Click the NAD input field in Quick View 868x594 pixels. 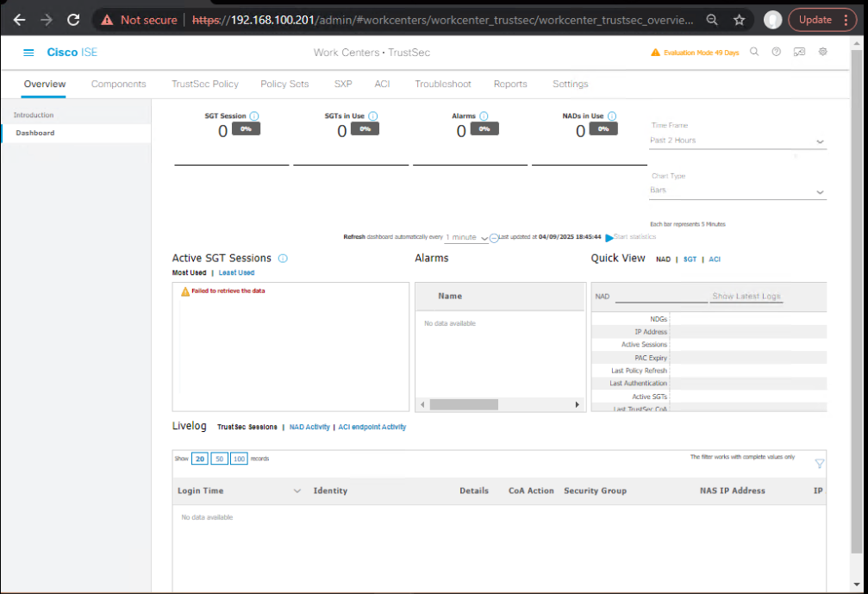661,297
